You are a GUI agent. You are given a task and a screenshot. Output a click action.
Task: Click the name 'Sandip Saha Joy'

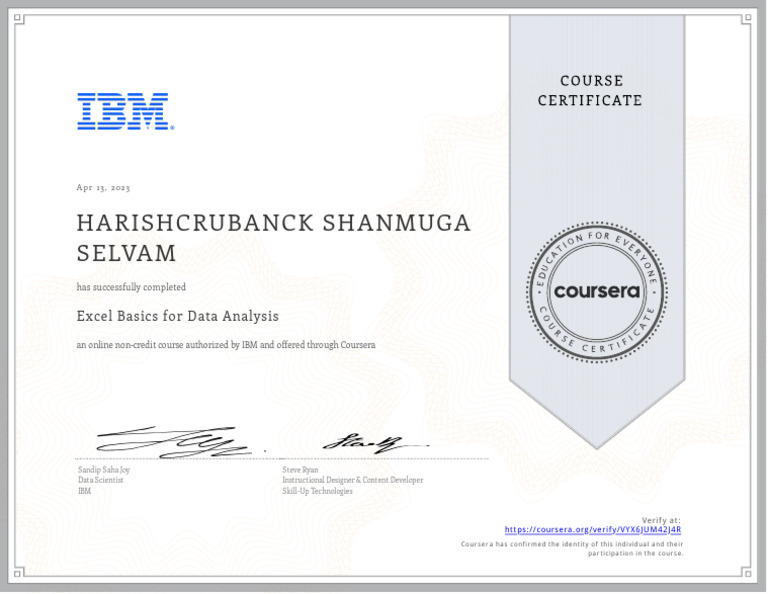click(104, 470)
